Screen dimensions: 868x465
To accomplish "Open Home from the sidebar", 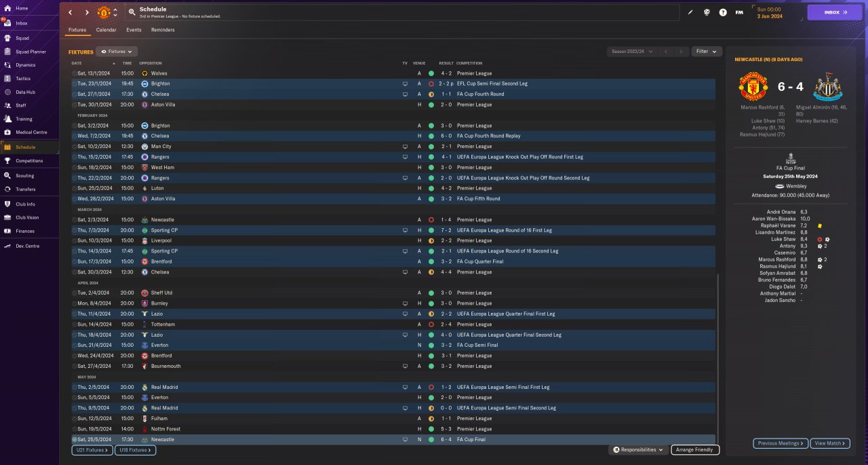I will tap(22, 8).
